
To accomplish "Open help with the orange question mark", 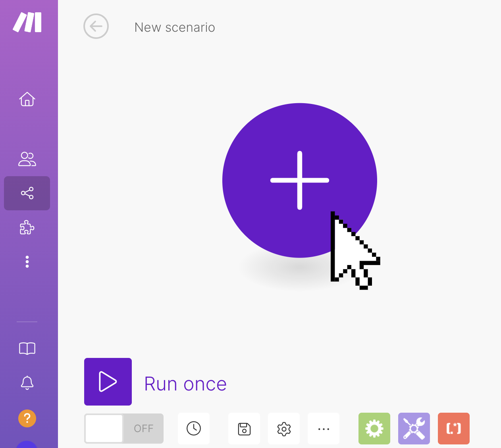I will click(x=27, y=418).
